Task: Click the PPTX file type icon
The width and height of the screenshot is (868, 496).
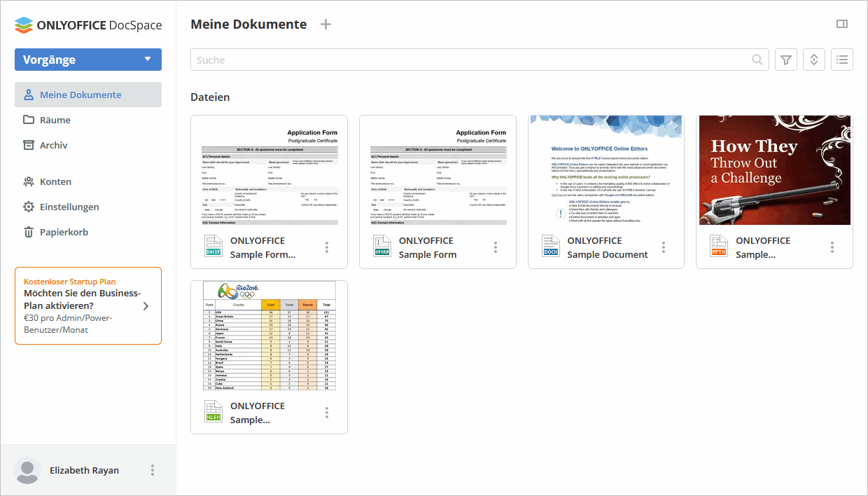Action: tap(719, 246)
